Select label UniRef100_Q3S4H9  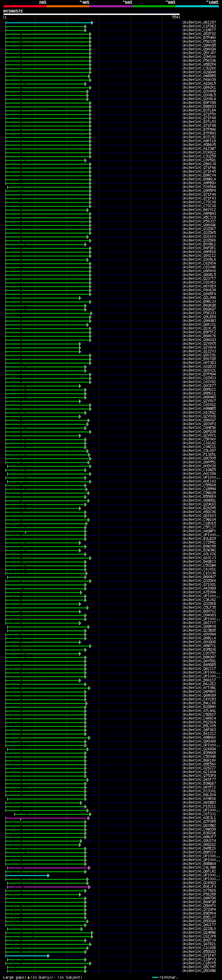tap(199, 91)
